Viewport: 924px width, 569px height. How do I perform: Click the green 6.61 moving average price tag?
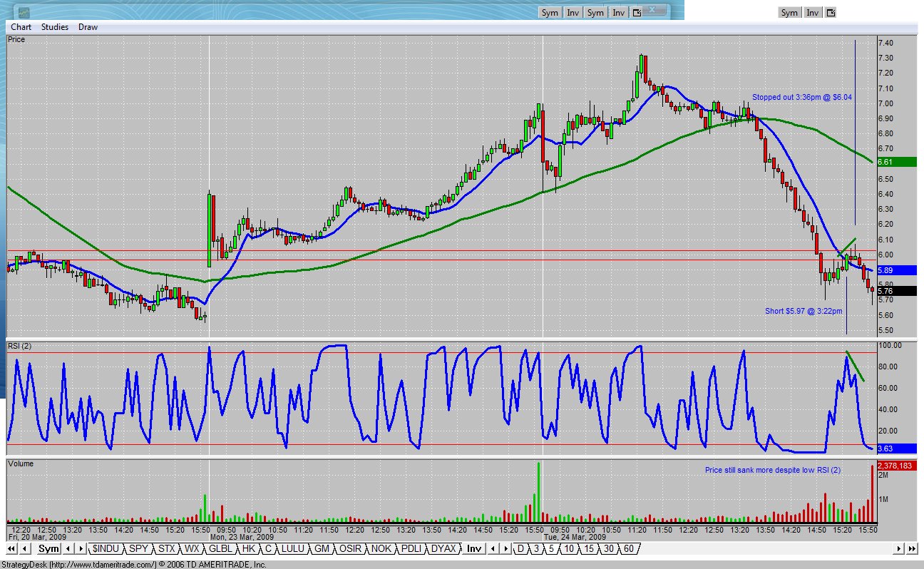[x=895, y=162]
